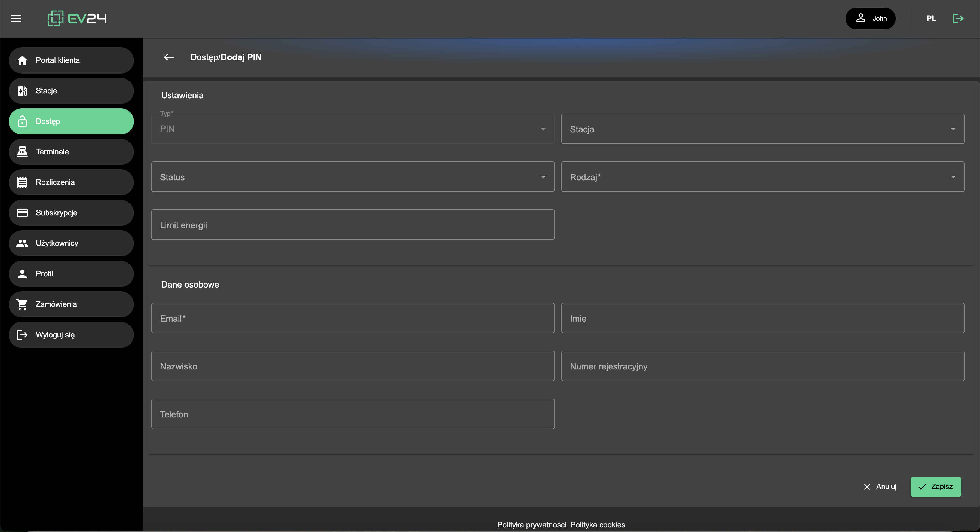The width and height of the screenshot is (980, 532).
Task: Click the EV24 logo
Action: (x=77, y=18)
